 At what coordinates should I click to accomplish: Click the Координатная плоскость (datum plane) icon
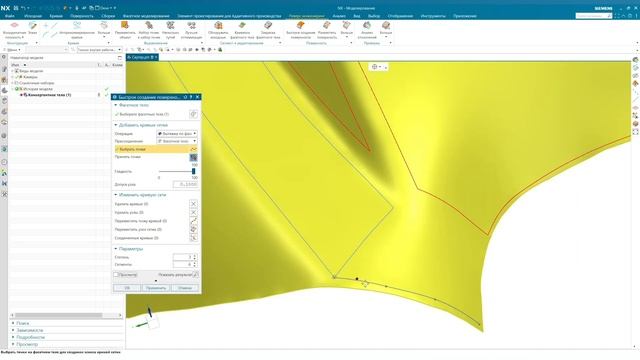point(14,26)
